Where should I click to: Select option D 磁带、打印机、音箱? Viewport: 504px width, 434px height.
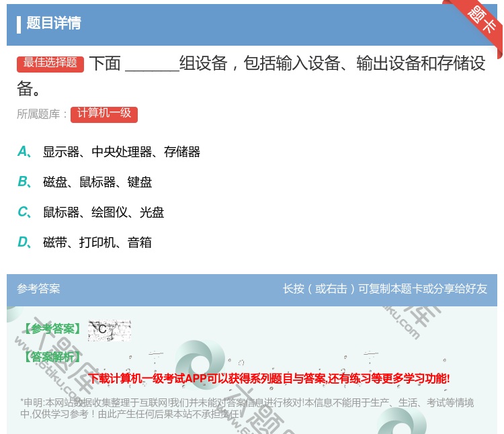coord(85,243)
